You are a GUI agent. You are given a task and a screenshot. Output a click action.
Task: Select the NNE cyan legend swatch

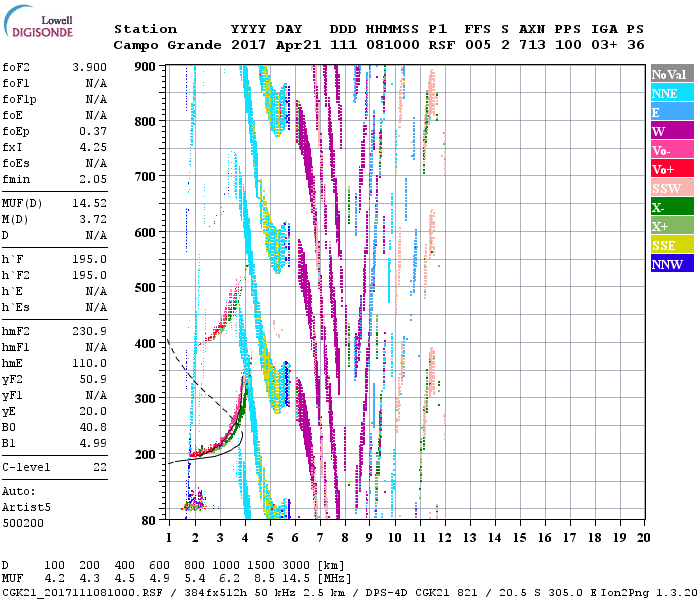point(672,92)
